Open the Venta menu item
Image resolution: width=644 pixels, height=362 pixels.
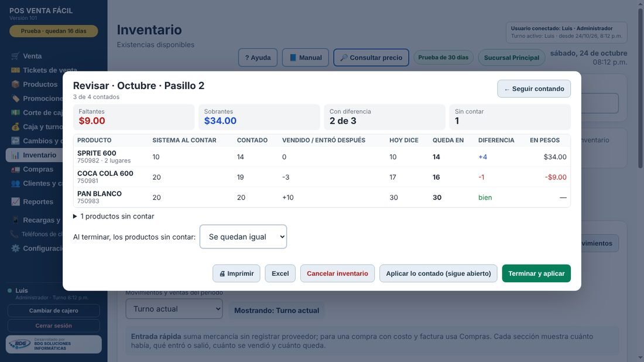(x=54, y=56)
